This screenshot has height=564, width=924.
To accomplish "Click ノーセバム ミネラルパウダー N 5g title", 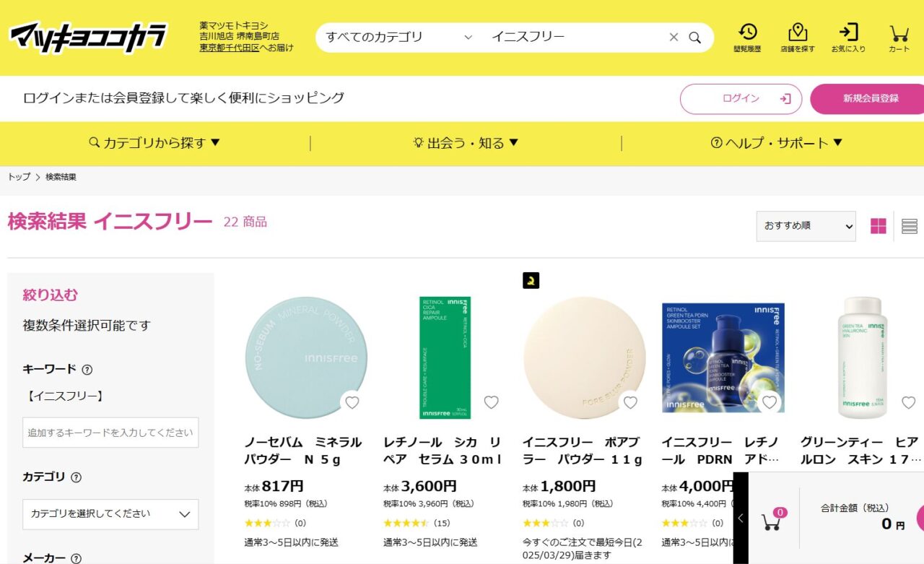I will [x=302, y=451].
